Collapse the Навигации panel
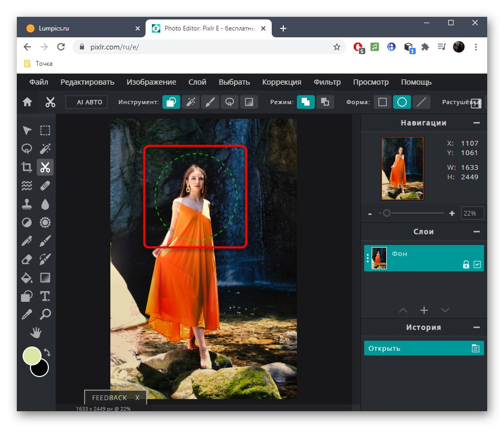 click(x=476, y=123)
